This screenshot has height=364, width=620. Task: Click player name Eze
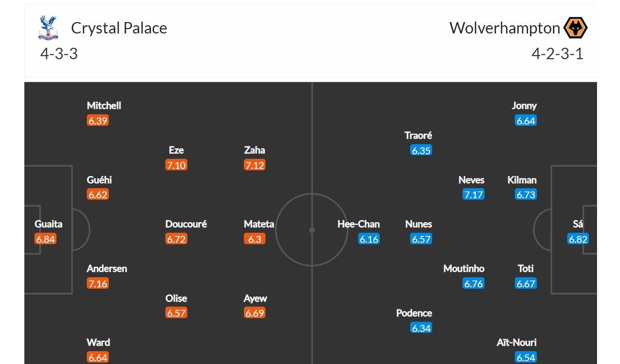tap(176, 150)
